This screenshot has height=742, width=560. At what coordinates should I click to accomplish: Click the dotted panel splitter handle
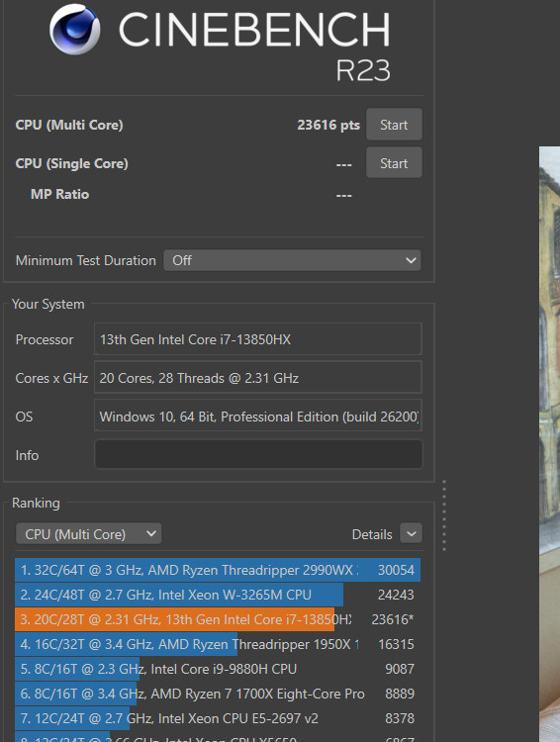pos(444,515)
